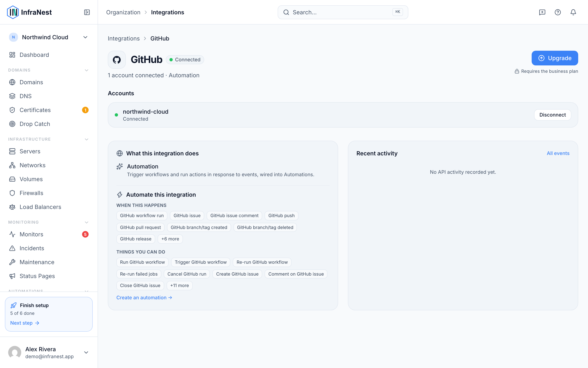This screenshot has width=588, height=368.
Task: Disconnect the northwind-cloud account
Action: click(x=552, y=115)
